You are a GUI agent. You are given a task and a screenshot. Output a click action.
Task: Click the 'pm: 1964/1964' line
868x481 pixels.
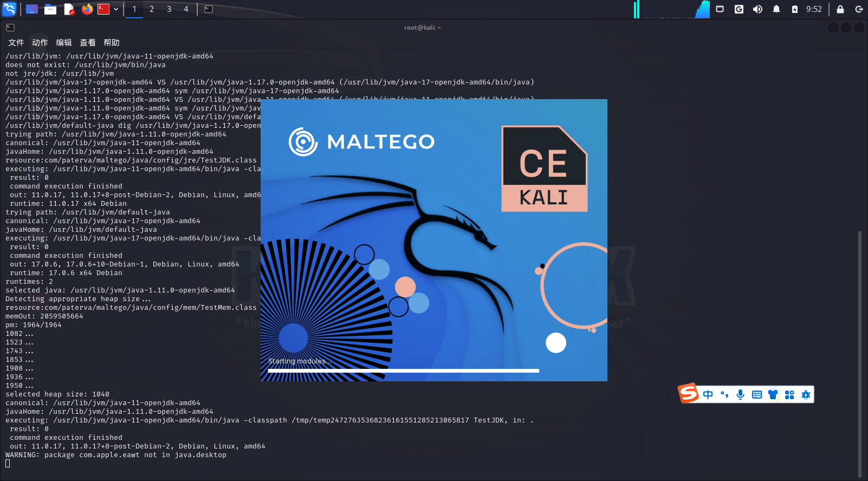pyautogui.click(x=34, y=325)
